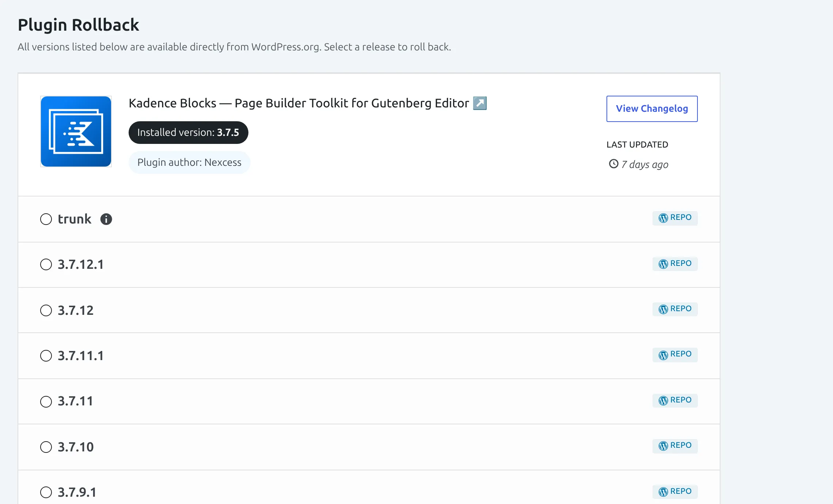This screenshot has height=504, width=833.
Task: Click the info icon next to trunk
Action: [106, 219]
